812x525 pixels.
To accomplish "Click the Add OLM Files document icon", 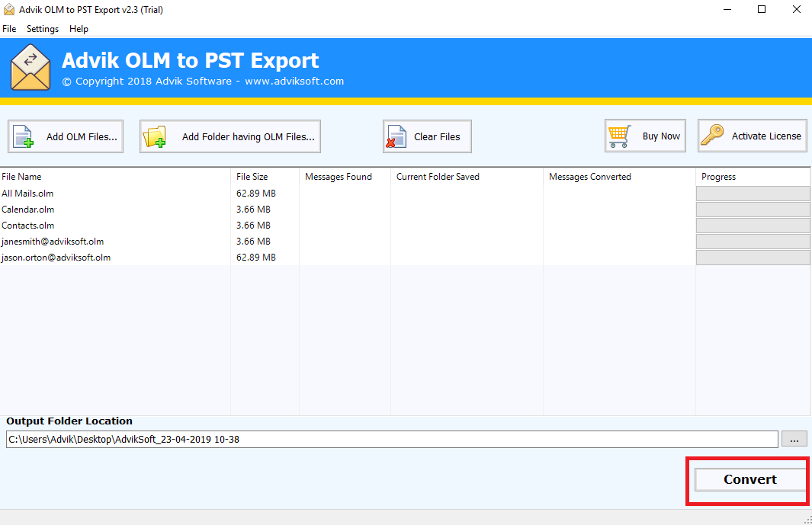I will coord(24,136).
